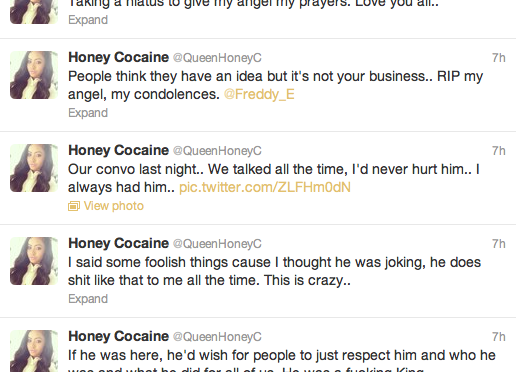Open Honey Cocaine name on condolences tweet
This screenshot has width=516, height=372.
point(118,57)
